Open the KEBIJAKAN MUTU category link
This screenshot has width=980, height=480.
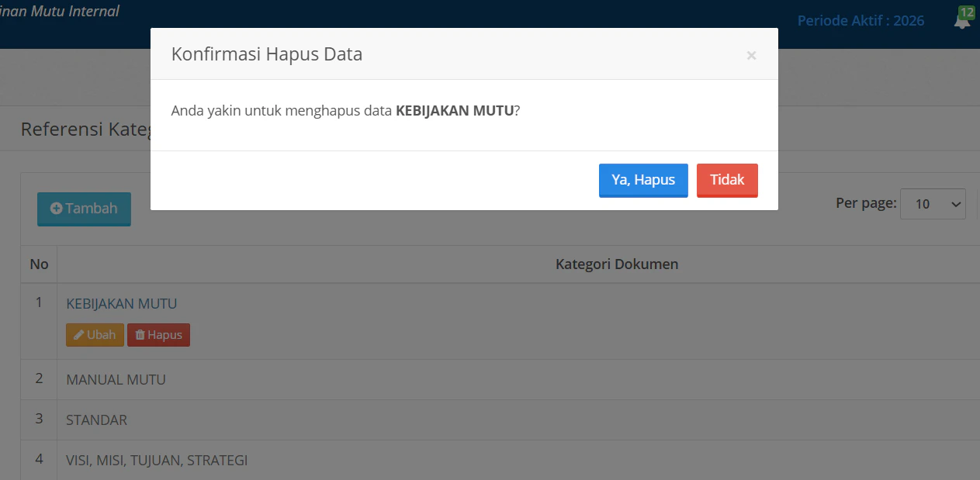[122, 303]
